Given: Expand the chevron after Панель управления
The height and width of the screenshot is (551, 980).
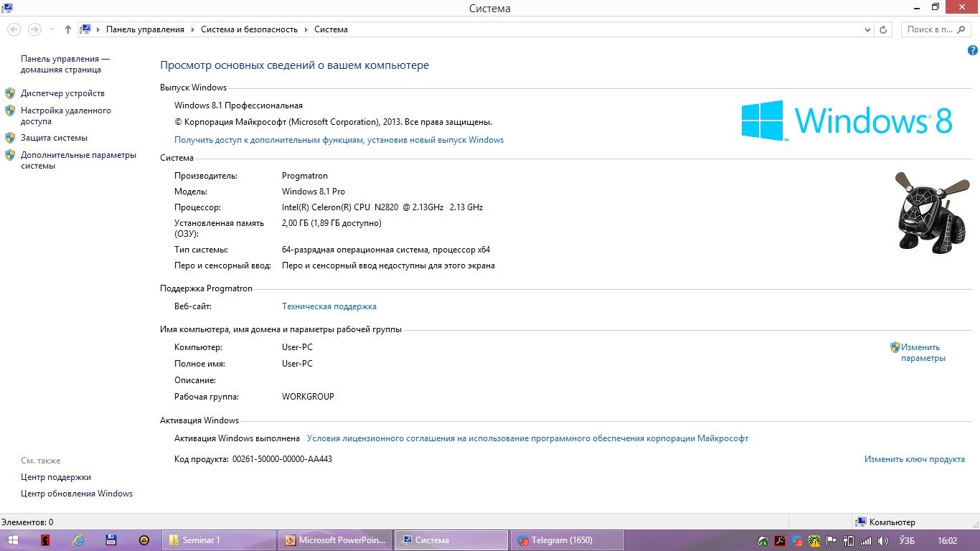Looking at the screenshot, I should click(x=192, y=29).
